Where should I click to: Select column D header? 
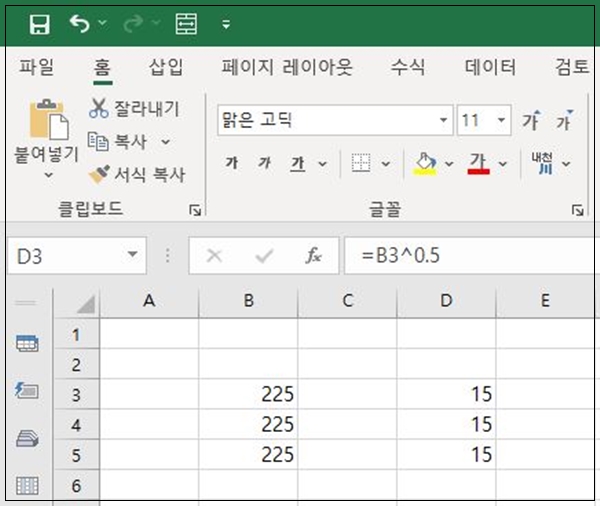click(x=446, y=301)
